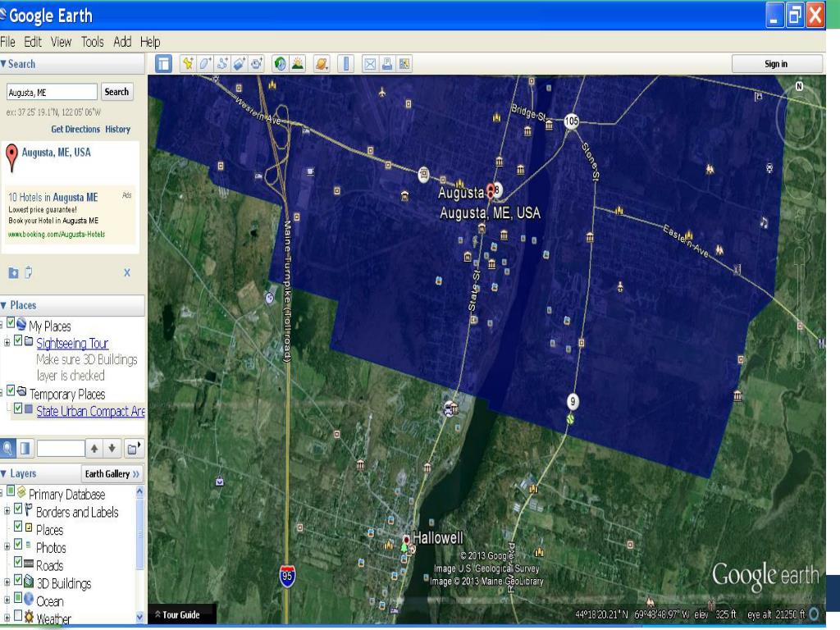Select the Ruler tool
Image resolution: width=840 pixels, height=630 pixels.
click(x=346, y=64)
